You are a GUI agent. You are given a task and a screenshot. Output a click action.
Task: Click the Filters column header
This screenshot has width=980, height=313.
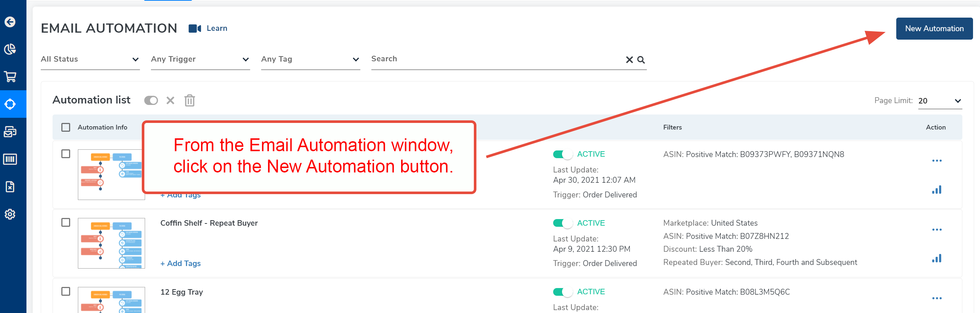[672, 128]
